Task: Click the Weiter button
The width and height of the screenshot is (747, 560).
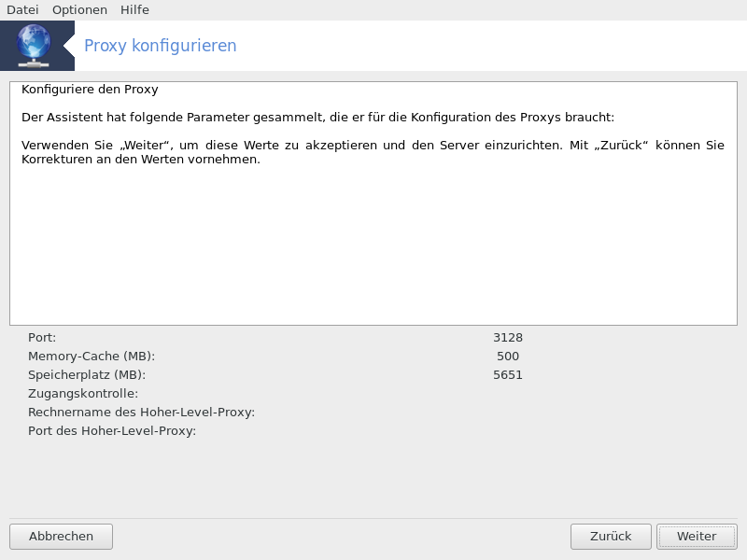Action: pos(697,537)
